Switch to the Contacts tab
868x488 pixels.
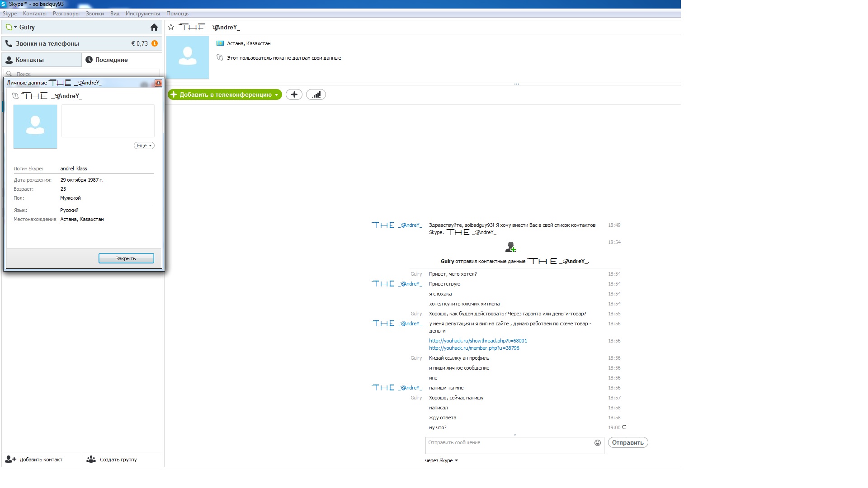tap(29, 60)
